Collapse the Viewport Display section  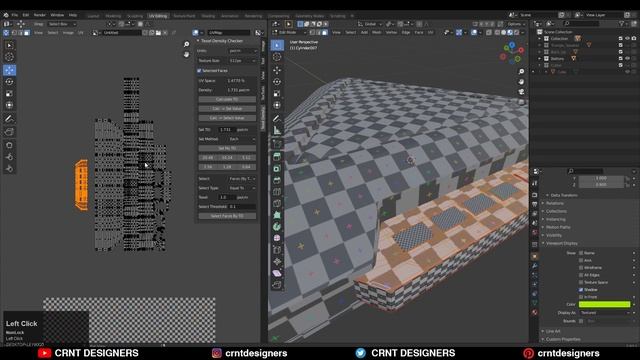click(x=562, y=243)
